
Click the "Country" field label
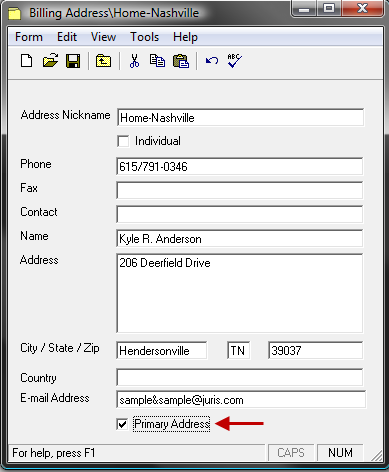tap(38, 378)
